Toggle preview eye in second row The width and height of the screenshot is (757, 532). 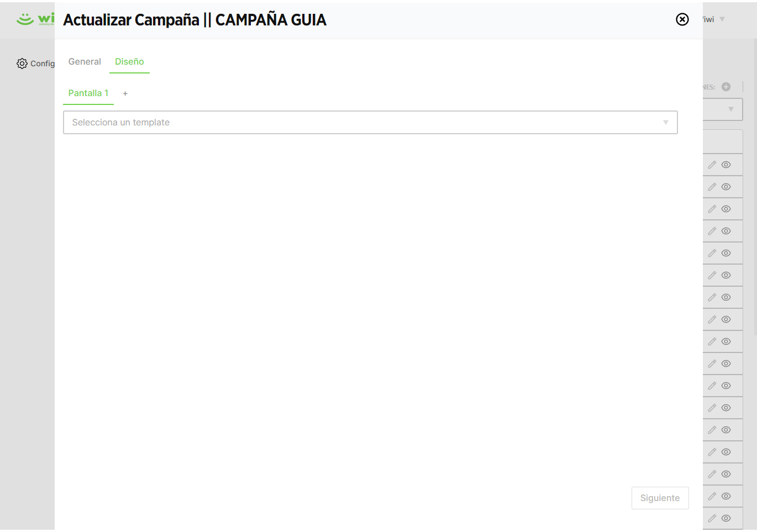pyautogui.click(x=726, y=187)
